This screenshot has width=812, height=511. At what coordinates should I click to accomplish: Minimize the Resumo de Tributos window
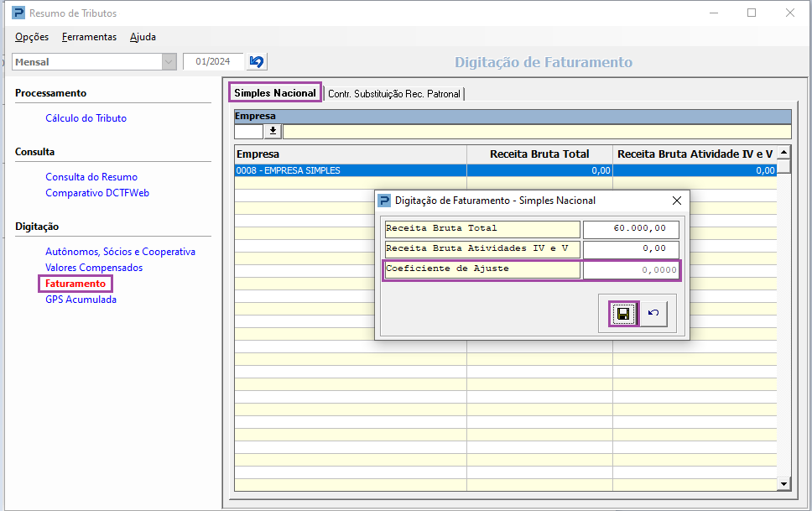[714, 13]
